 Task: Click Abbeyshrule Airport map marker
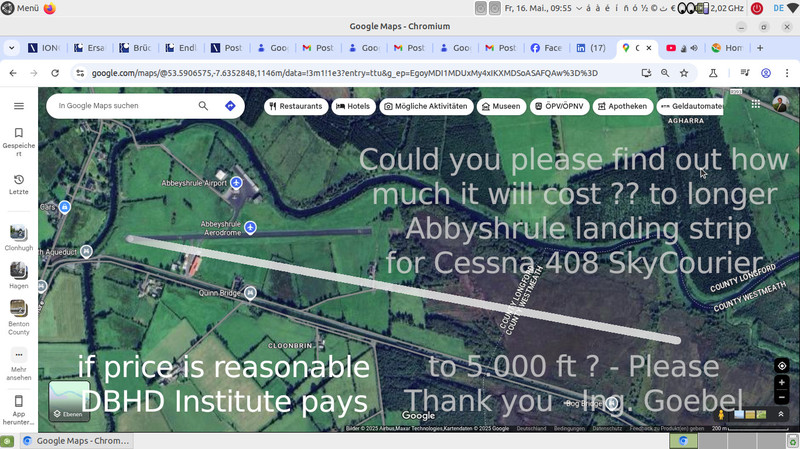(236, 184)
